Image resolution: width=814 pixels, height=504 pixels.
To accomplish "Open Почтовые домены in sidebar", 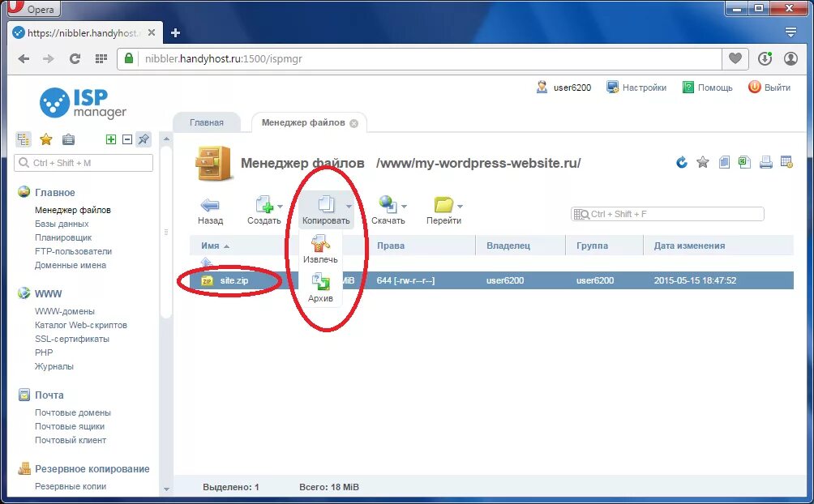I will 73,412.
